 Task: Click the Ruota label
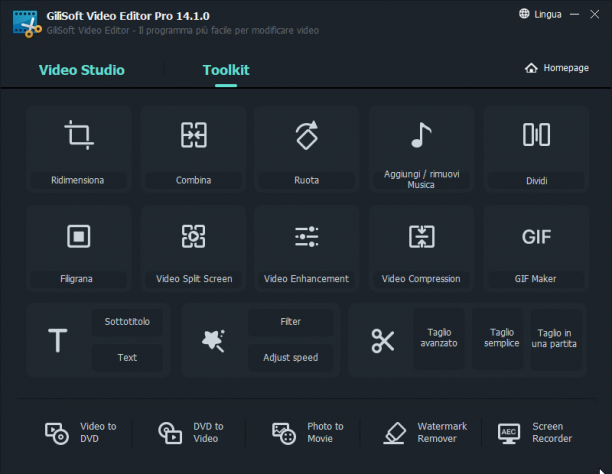tap(306, 180)
